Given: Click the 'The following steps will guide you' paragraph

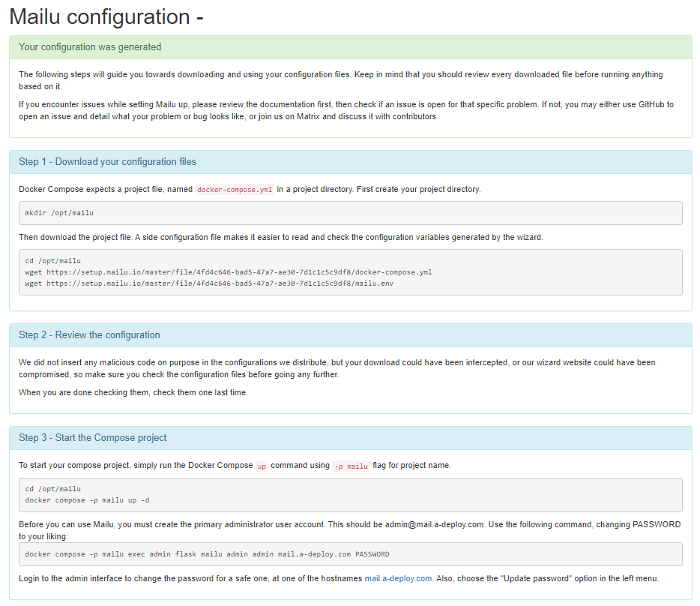Looking at the screenshot, I should coord(340,80).
